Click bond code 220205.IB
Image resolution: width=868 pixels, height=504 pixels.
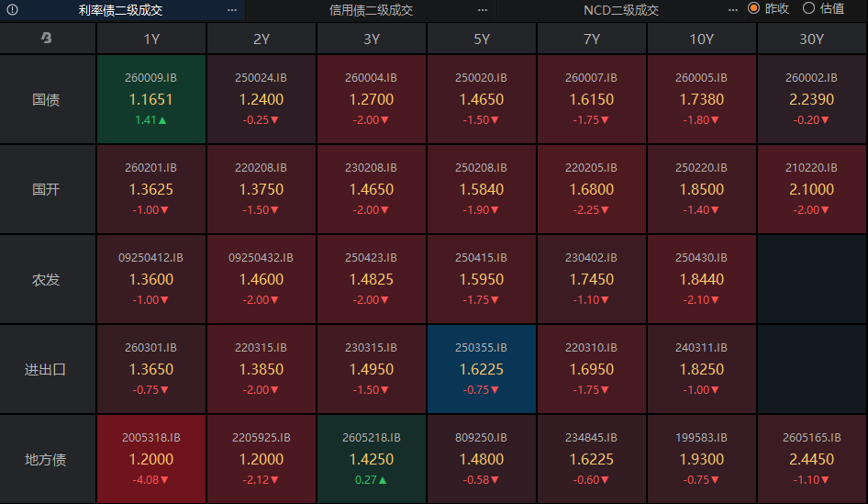click(591, 168)
